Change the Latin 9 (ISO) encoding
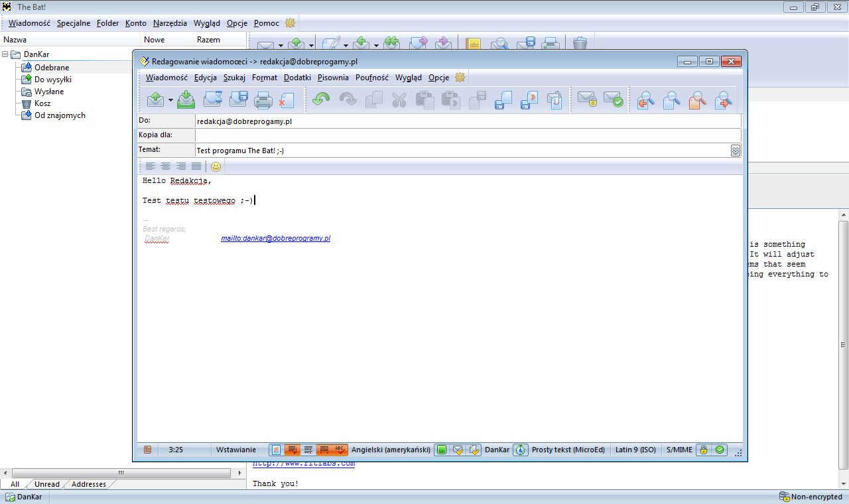 pos(635,450)
